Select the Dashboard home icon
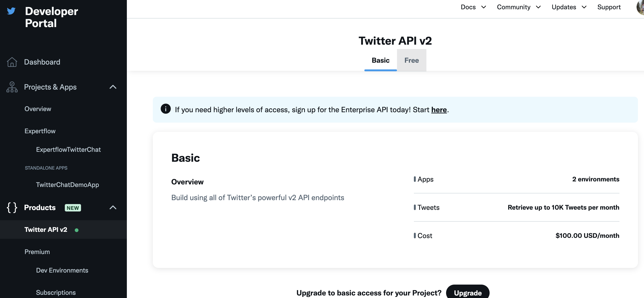This screenshot has width=644, height=298. coord(12,62)
